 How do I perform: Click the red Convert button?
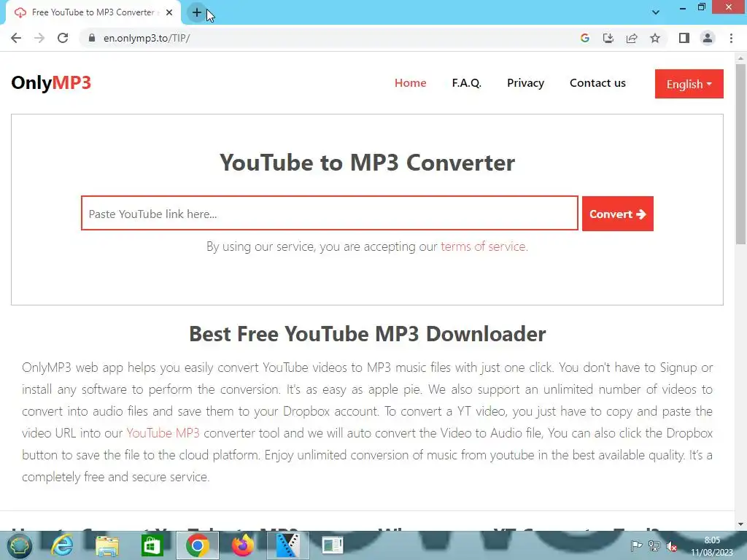(x=617, y=214)
